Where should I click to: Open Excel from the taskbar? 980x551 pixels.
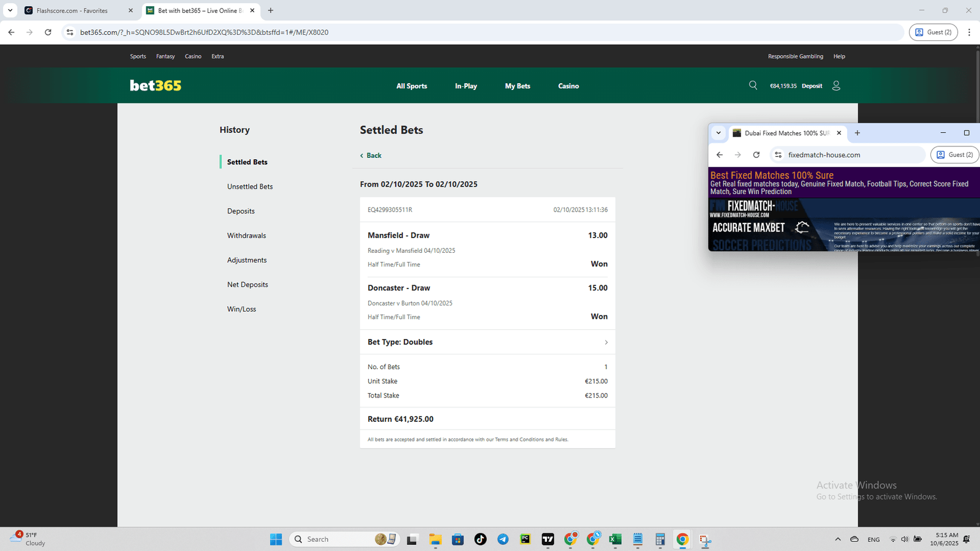point(615,539)
